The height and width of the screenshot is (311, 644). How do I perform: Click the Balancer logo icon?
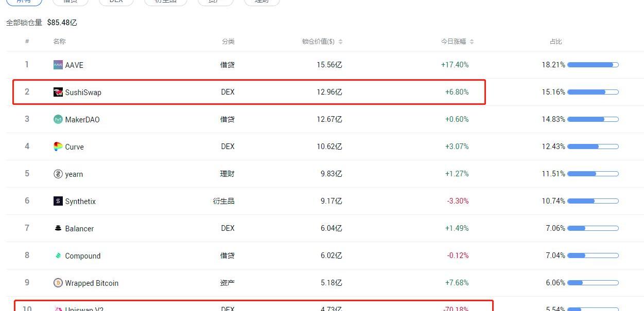coord(58,228)
